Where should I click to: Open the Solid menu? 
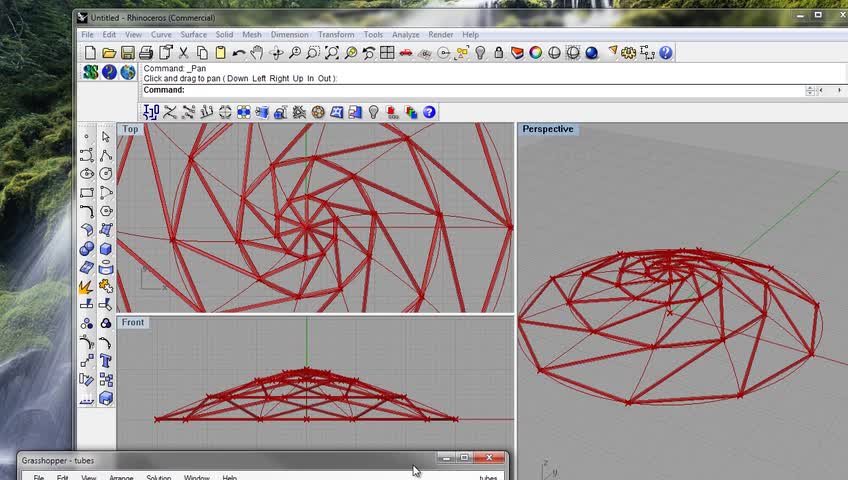click(x=224, y=35)
